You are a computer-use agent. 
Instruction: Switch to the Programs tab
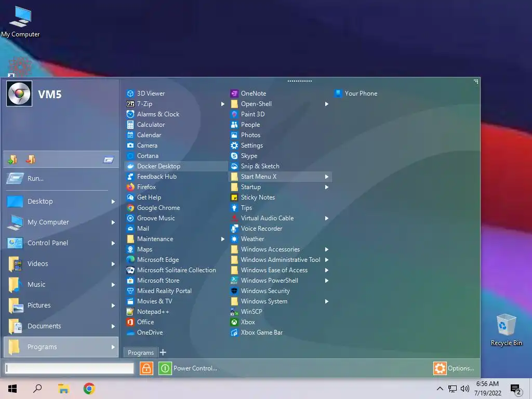coord(141,353)
